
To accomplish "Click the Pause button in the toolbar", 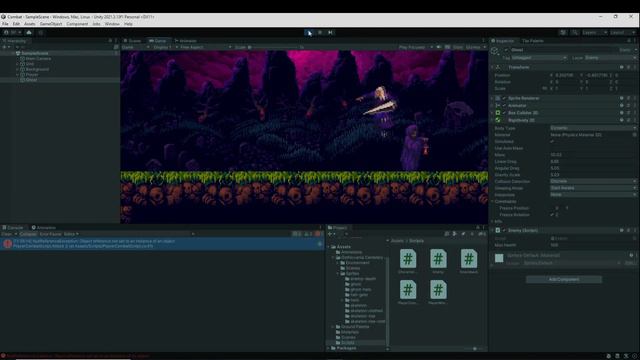I will click(x=320, y=33).
